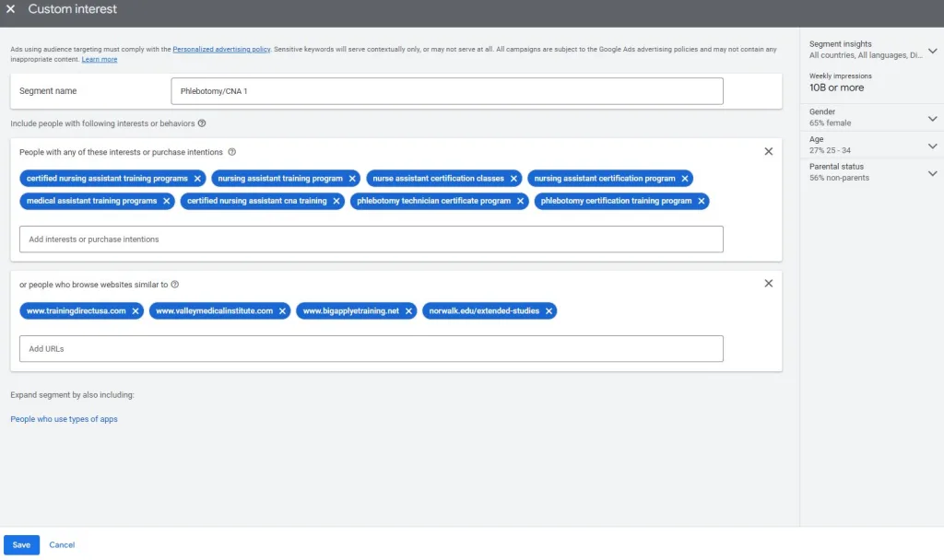The height and width of the screenshot is (560, 944).
Task: Close the Custom interest dialog
Action: point(11,9)
